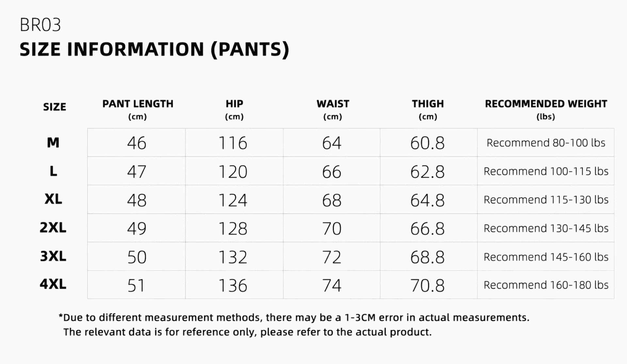
Task: Select Recommend 80-100 lbs cell
Action: pyautogui.click(x=546, y=143)
